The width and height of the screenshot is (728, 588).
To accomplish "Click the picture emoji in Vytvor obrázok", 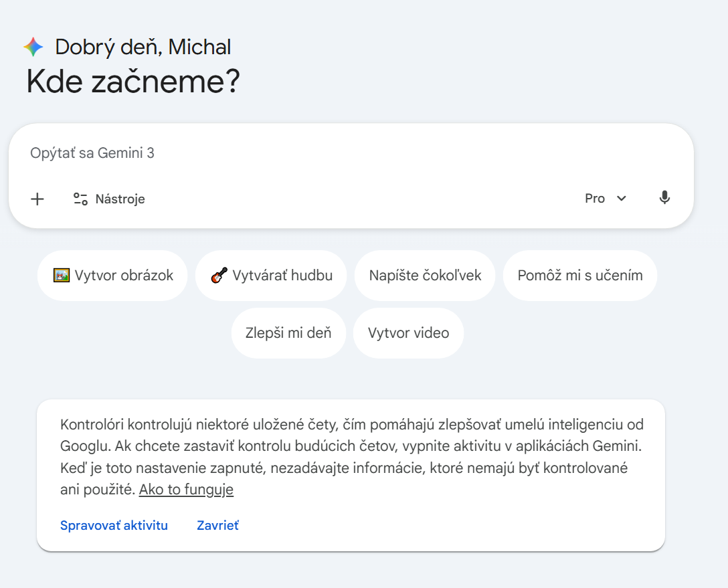I will tap(62, 276).
